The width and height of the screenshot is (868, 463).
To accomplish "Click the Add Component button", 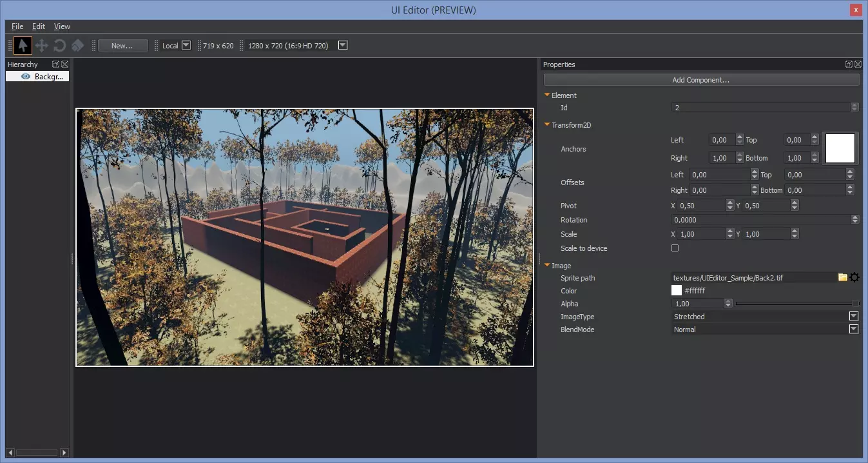I will [700, 80].
